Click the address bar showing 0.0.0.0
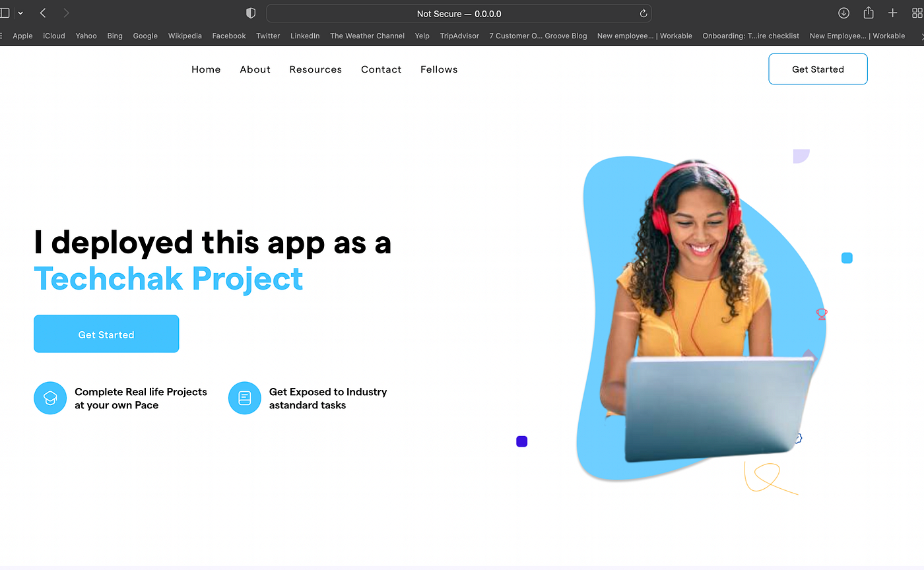The height and width of the screenshot is (570, 924). [x=459, y=14]
